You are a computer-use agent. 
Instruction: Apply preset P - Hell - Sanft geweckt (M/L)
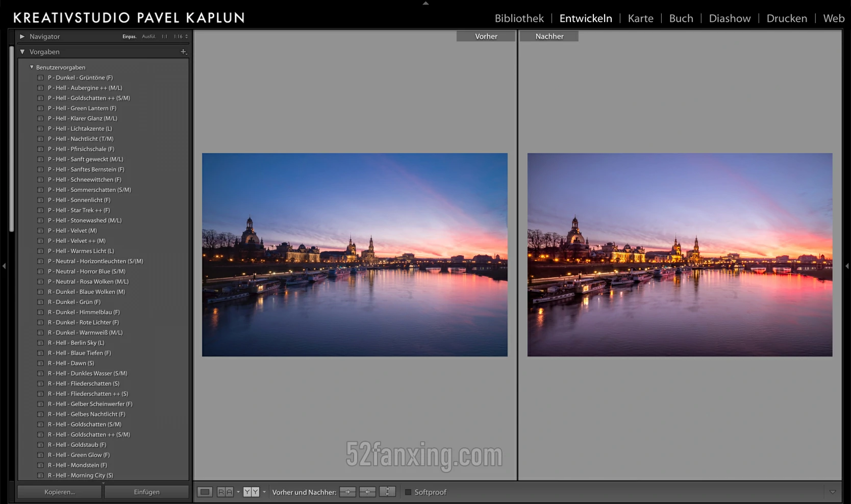[x=86, y=159]
